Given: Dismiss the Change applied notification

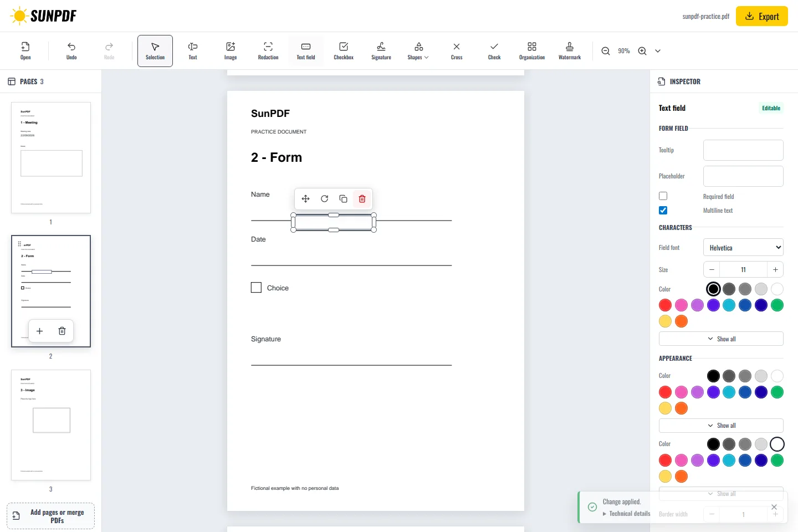Looking at the screenshot, I should (774, 507).
